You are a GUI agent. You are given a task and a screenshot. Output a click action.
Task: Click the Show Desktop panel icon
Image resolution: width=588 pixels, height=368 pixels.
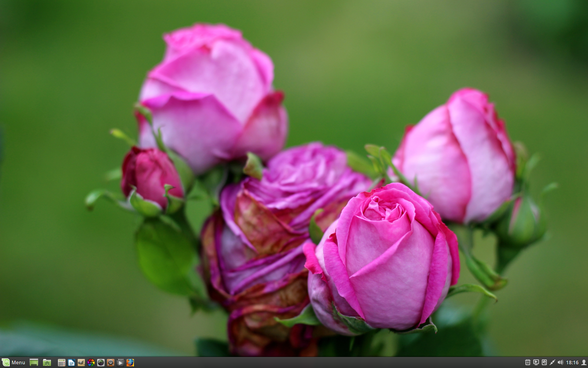[34, 362]
